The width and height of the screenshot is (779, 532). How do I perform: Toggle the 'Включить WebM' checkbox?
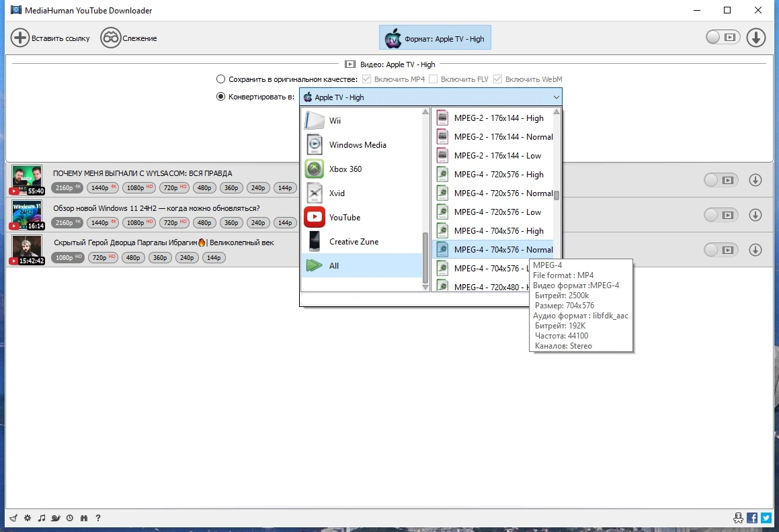click(498, 79)
